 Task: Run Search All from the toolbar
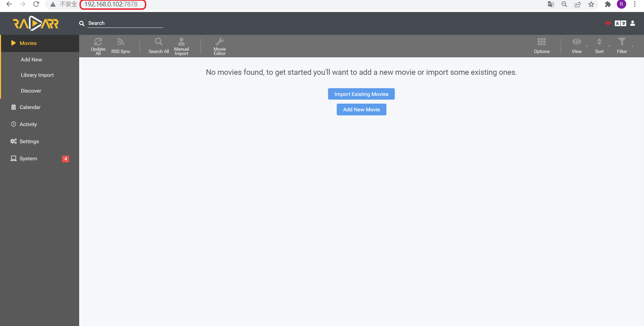point(159,46)
